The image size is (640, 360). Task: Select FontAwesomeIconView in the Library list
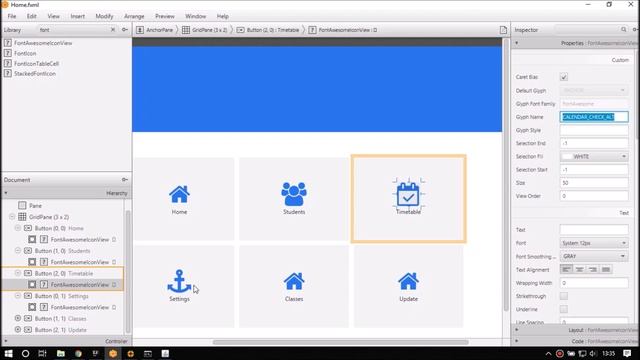pyautogui.click(x=43, y=43)
